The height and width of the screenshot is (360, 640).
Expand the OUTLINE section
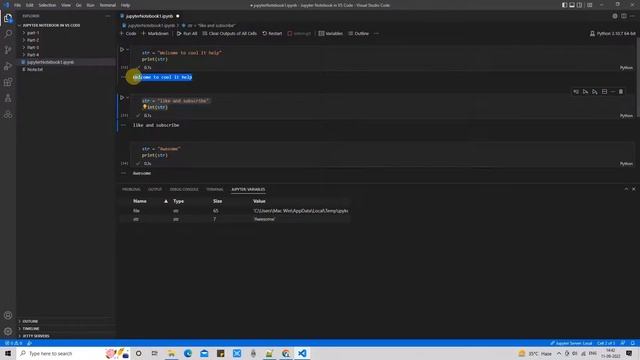(x=65, y=321)
